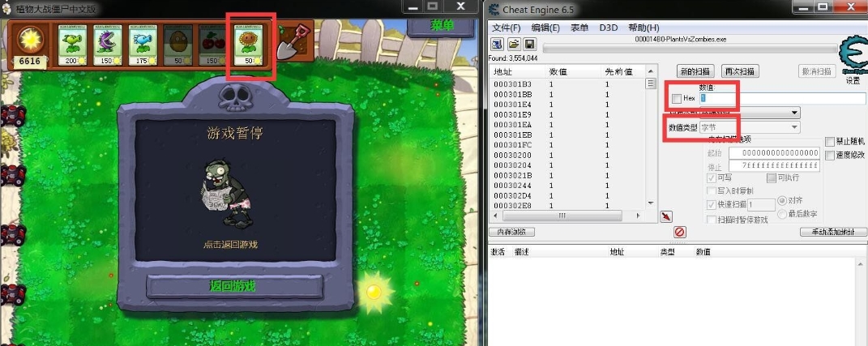Select address row 000301B3
This screenshot has height=346, width=868.
(567, 84)
